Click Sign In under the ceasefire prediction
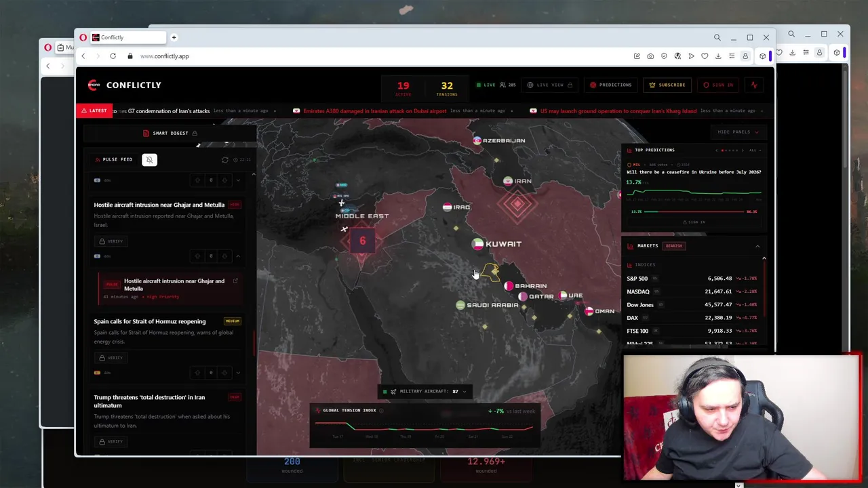 694,222
